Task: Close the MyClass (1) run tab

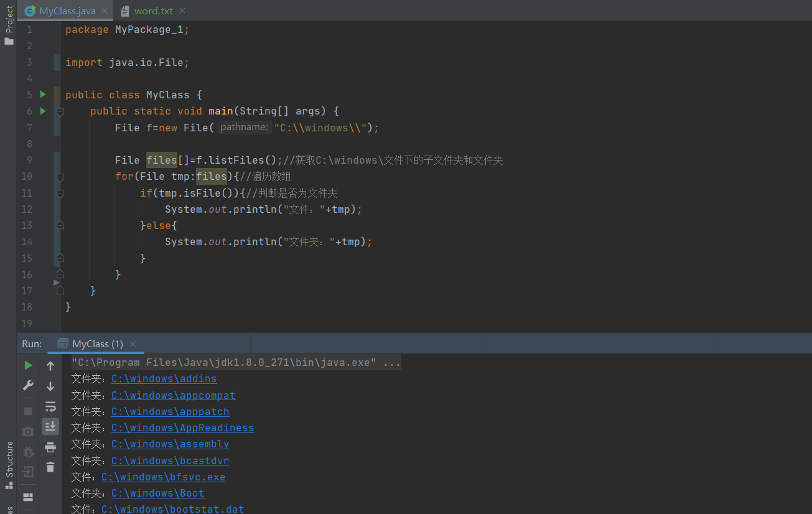Action: tap(132, 343)
